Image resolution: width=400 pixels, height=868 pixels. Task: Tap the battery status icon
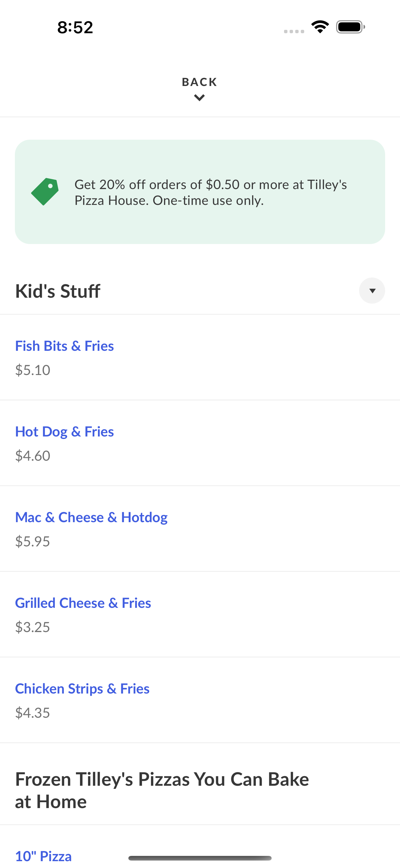click(350, 27)
